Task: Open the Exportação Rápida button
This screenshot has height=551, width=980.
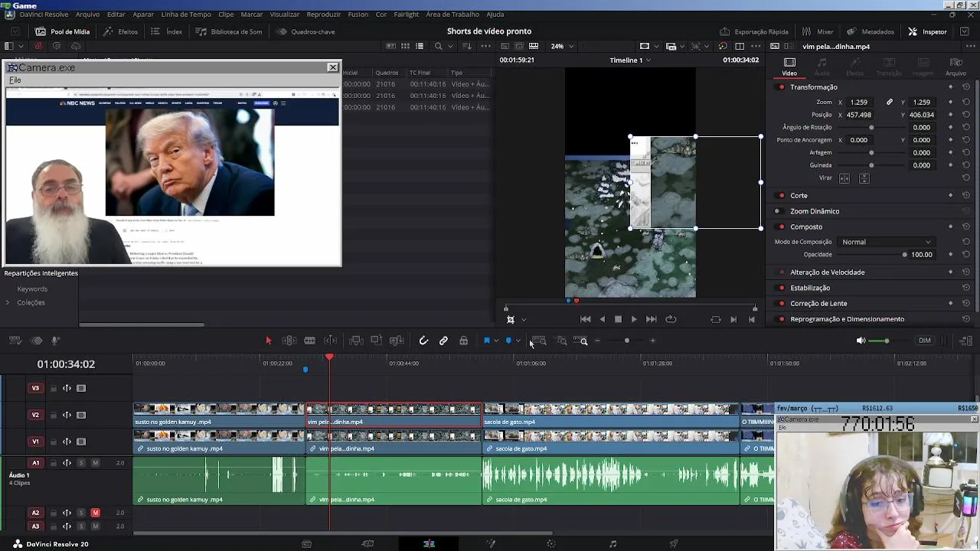Action: [x=754, y=31]
